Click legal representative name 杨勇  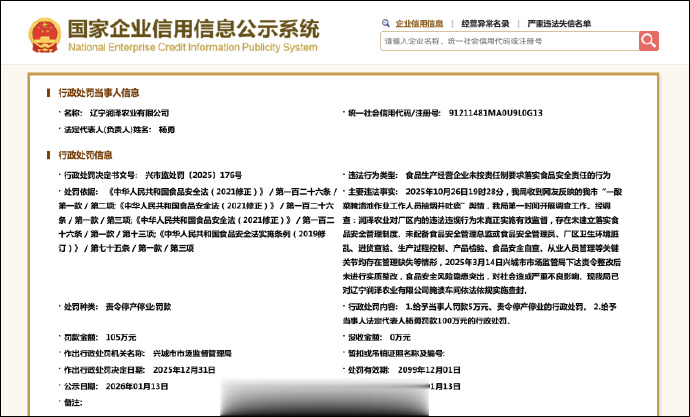[167, 130]
